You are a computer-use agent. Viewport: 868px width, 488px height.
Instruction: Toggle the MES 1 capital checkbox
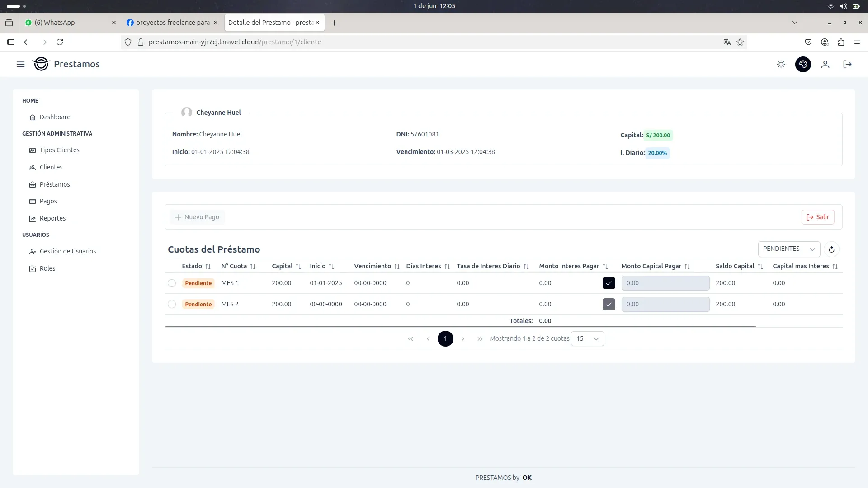point(609,283)
